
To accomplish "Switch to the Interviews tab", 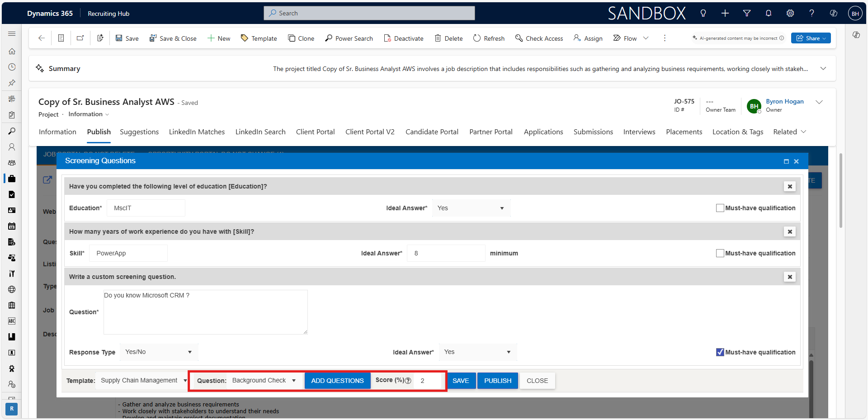I will 639,132.
